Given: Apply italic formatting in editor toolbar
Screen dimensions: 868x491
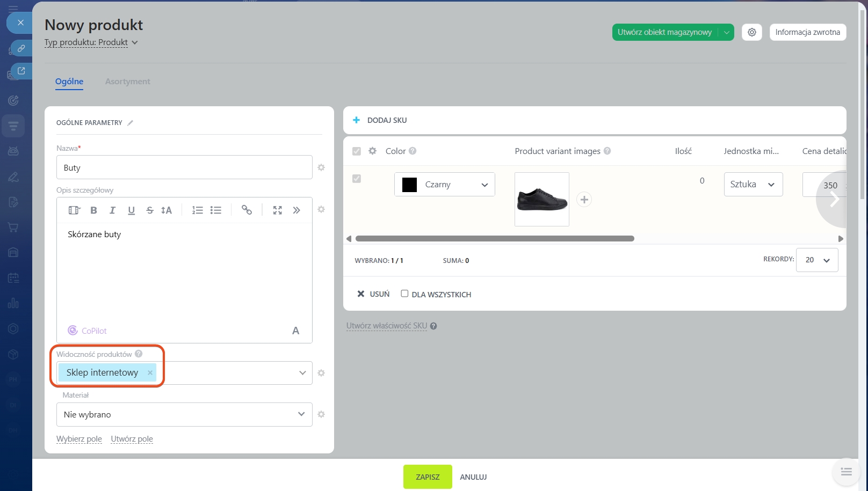Looking at the screenshot, I should tap(112, 210).
